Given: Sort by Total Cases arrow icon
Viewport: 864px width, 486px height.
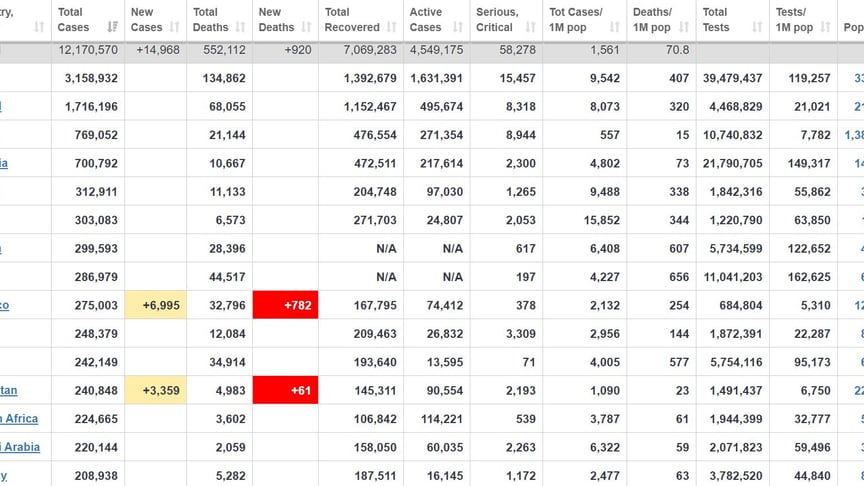Looking at the screenshot, I should point(112,26).
